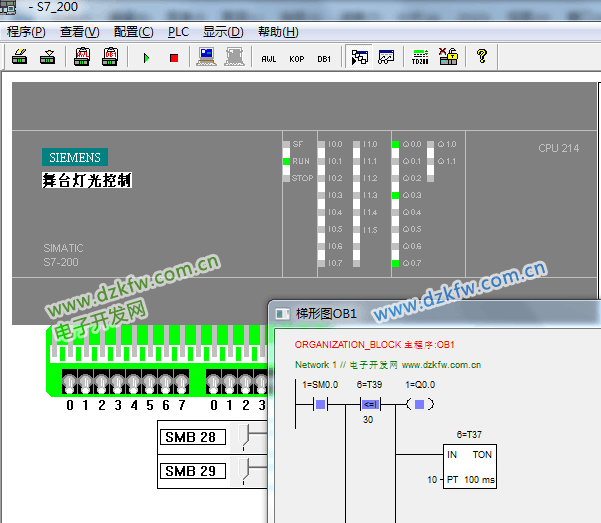The image size is (601, 523).
Task: Toggle input switch 1 in second bank
Action: pyautogui.click(x=230, y=382)
